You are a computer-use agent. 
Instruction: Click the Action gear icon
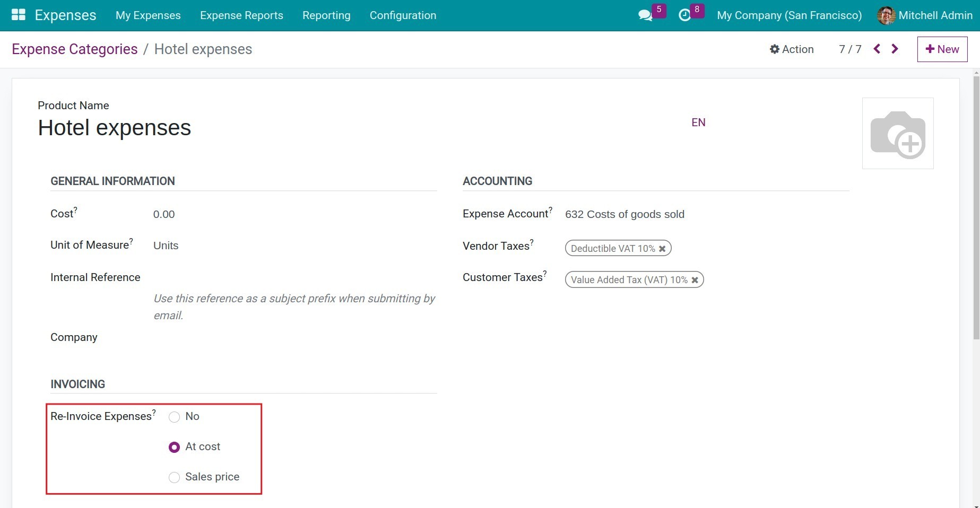pos(775,49)
